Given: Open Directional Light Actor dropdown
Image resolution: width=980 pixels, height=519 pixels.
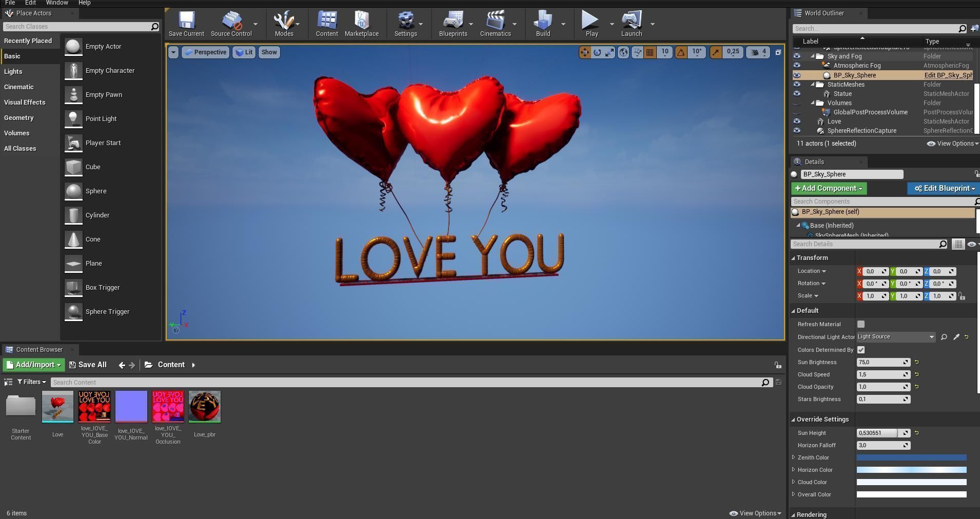Looking at the screenshot, I should pyautogui.click(x=896, y=337).
